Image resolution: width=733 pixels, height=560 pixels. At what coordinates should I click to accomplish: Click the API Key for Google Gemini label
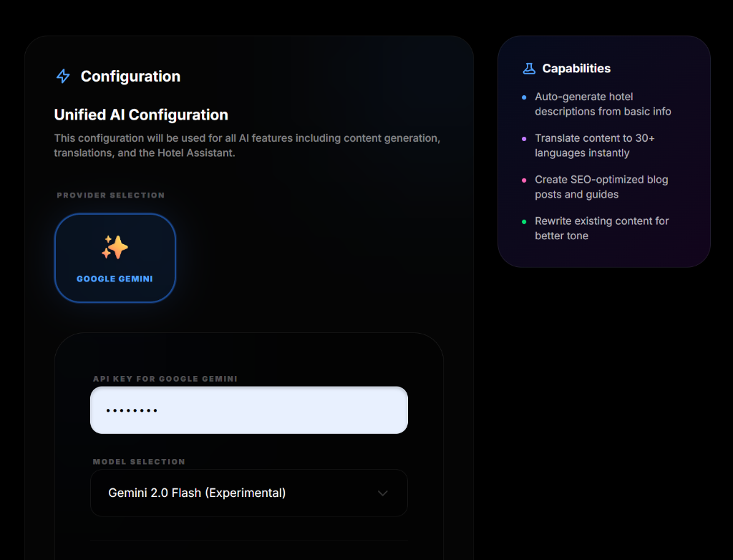click(x=165, y=378)
